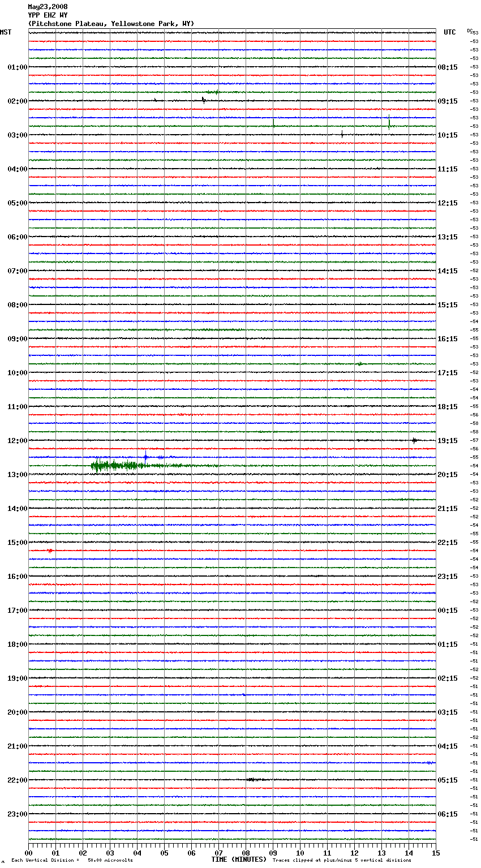
Task: Select the 23:00 MST time label
Action: coord(17,814)
